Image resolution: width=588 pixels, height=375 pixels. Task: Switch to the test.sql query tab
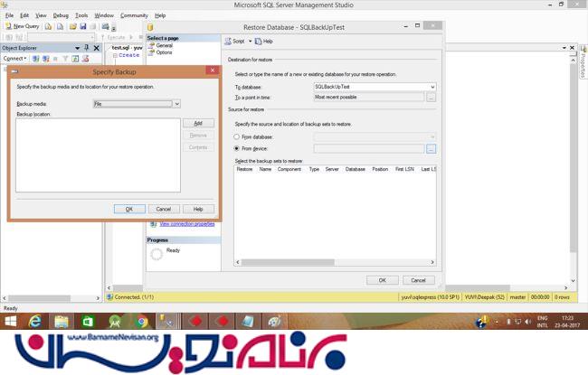pos(127,48)
